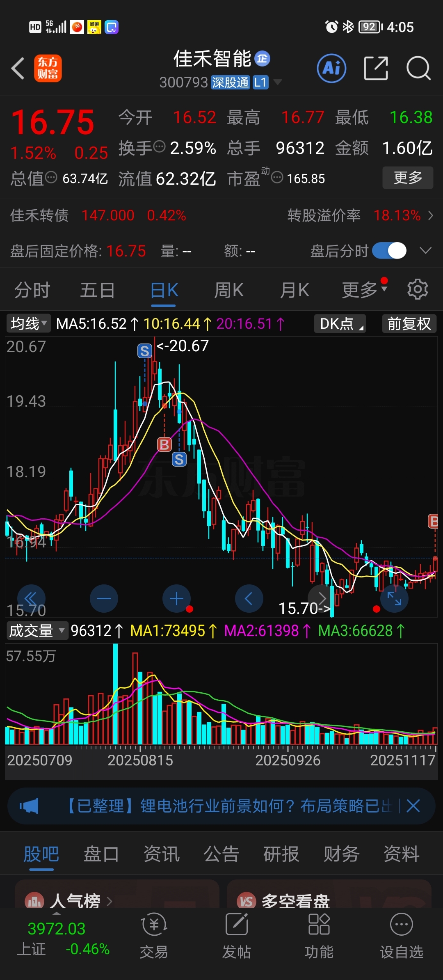
Task: Tap the 15.70 low price label
Action: (x=304, y=608)
